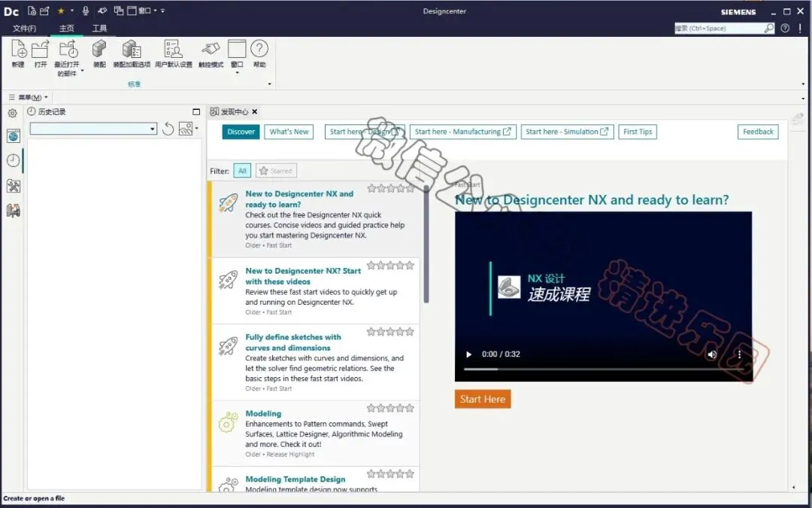
Task: Open the First Tips tab
Action: tap(638, 132)
